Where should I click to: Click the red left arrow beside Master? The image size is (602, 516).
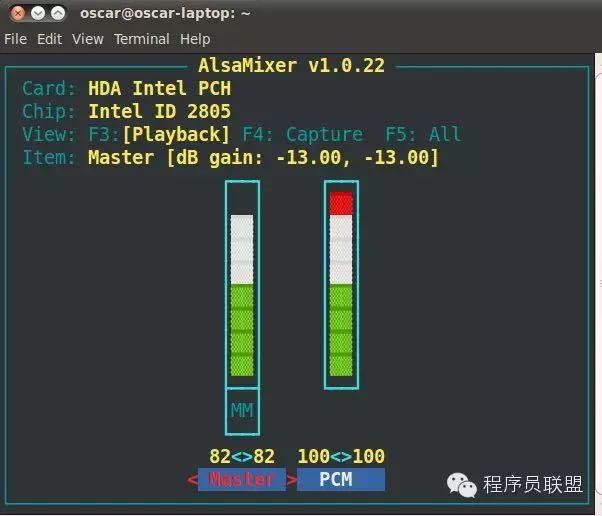coord(192,480)
